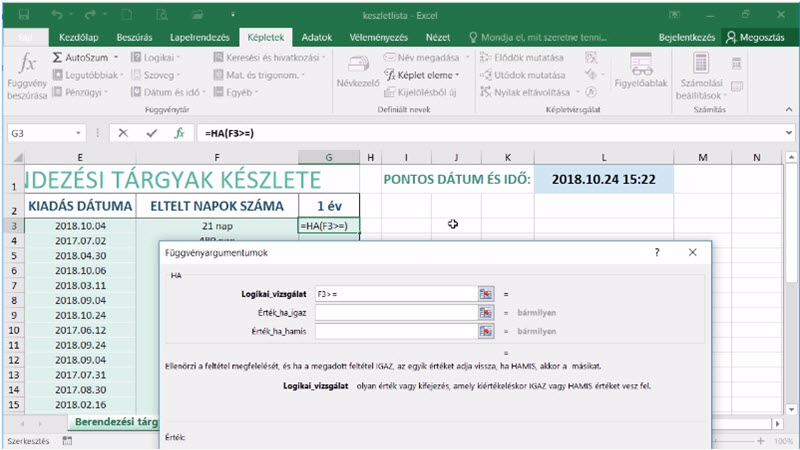The width and height of the screenshot is (800, 450).
Task: Open the Figyelőablak watch window
Action: point(641,71)
